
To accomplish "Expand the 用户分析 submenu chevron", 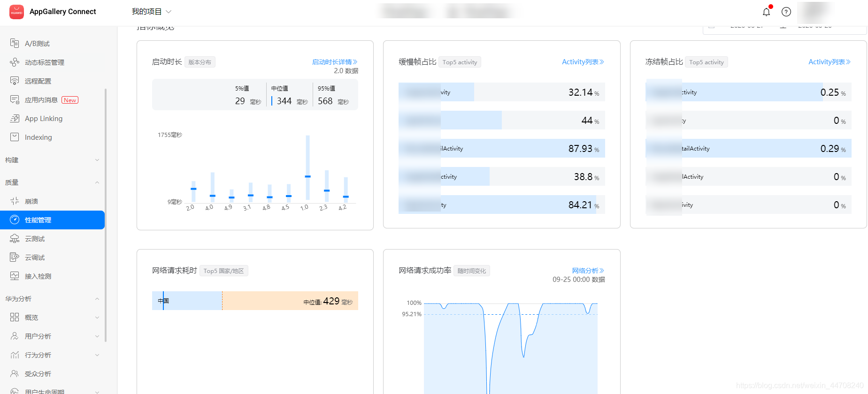I will point(97,336).
